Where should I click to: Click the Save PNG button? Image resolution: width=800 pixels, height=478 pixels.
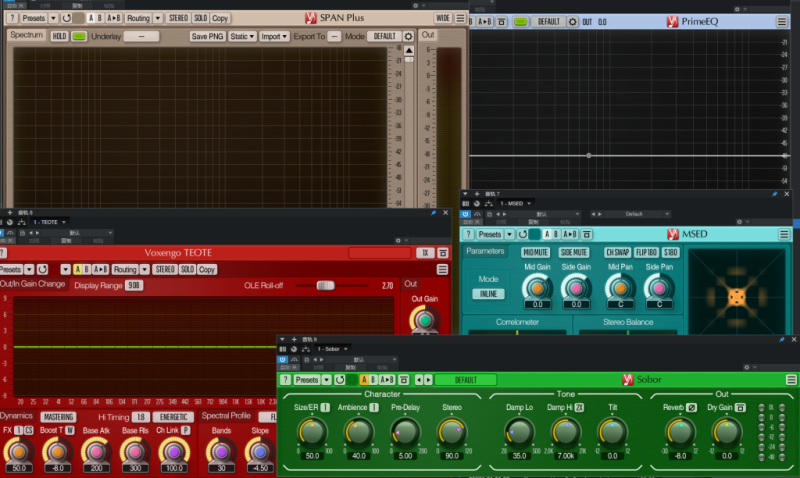pos(206,36)
